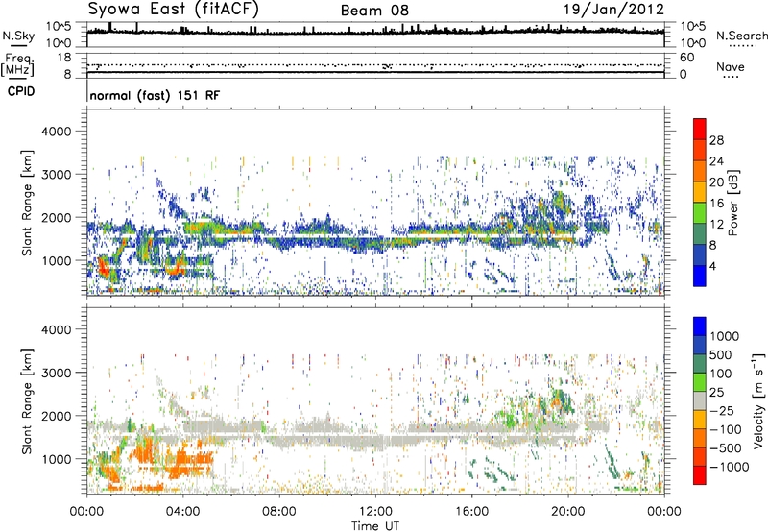The image size is (768, 532).
Task: Click the 'Velocity [m s⁻¹]' color bar label
Action: click(x=758, y=400)
